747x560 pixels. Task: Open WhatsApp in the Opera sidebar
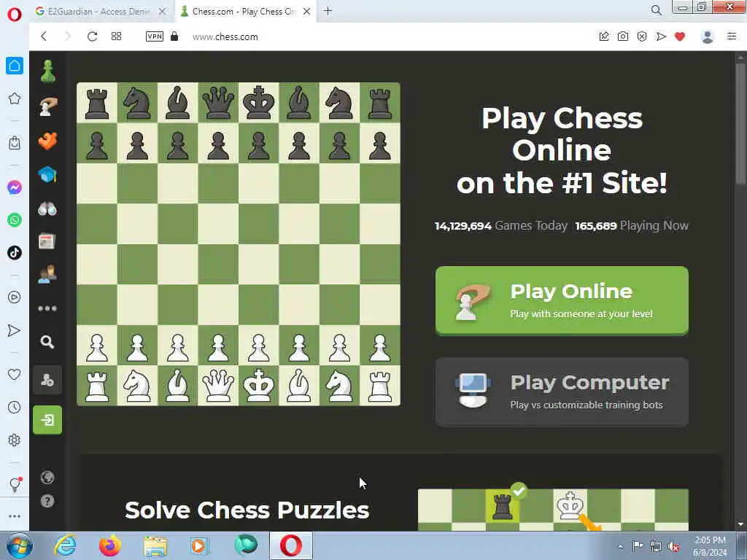point(15,220)
